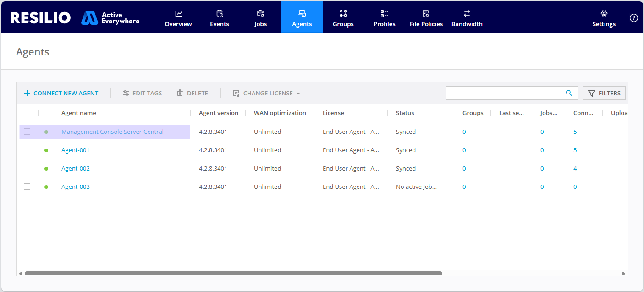Click Synced status of Agent-002
Image resolution: width=644 pixels, height=292 pixels.
point(406,168)
